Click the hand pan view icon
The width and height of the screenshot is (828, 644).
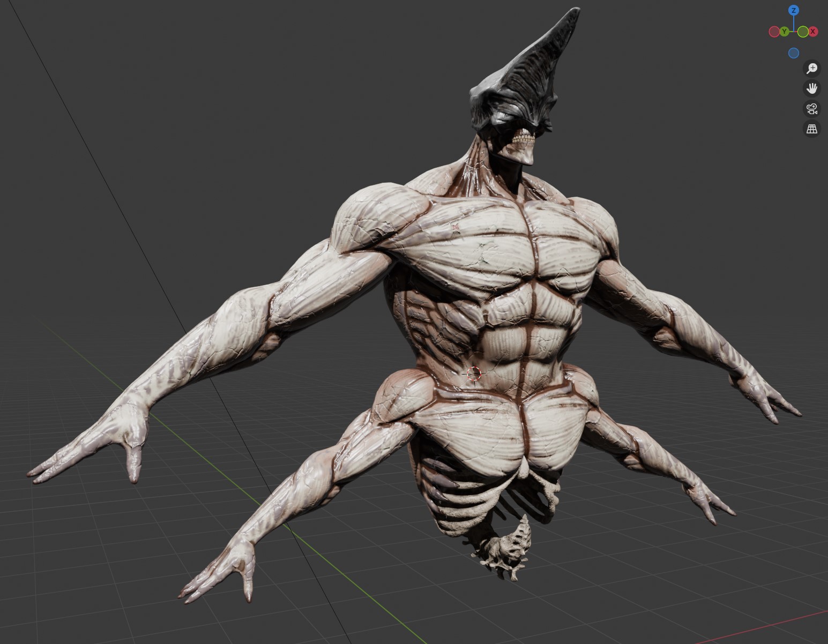pyautogui.click(x=812, y=88)
